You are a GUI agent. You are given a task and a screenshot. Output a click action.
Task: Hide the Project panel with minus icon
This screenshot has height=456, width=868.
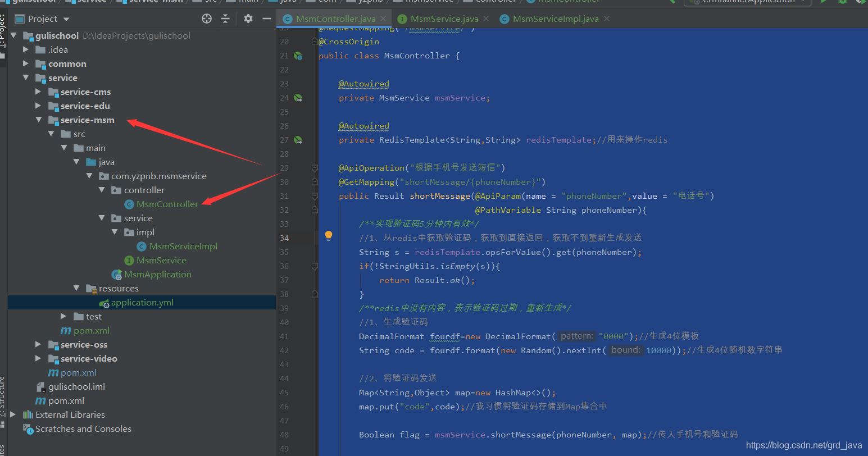coord(267,19)
